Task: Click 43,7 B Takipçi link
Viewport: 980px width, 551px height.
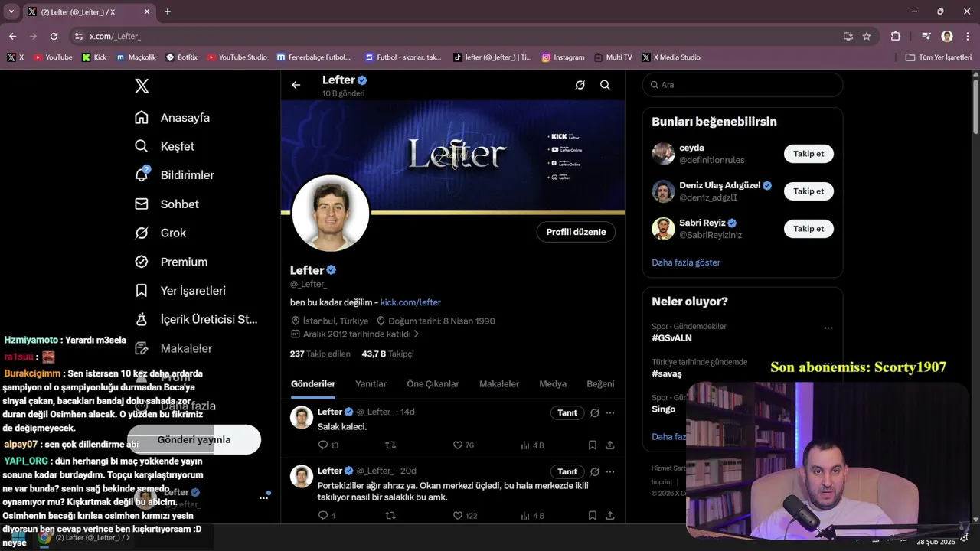Action: (x=387, y=354)
